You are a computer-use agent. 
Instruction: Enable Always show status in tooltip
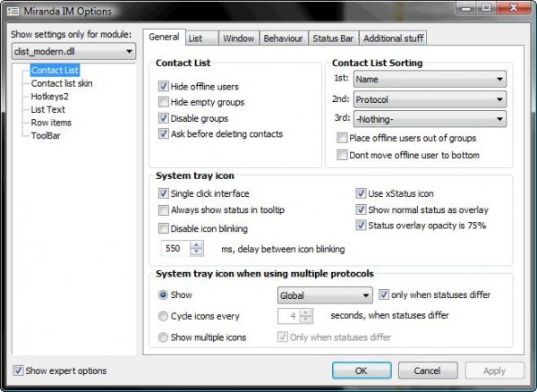point(164,209)
